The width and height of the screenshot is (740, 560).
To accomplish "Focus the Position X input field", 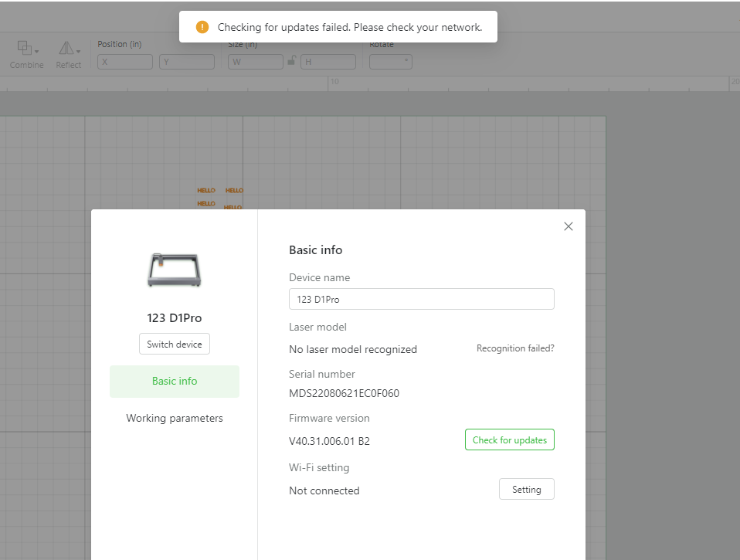I will [125, 62].
